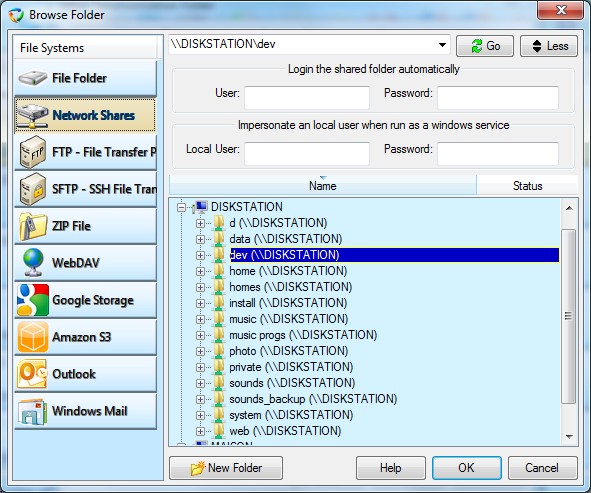
Task: Click folder icon of install share
Action: click(x=218, y=303)
